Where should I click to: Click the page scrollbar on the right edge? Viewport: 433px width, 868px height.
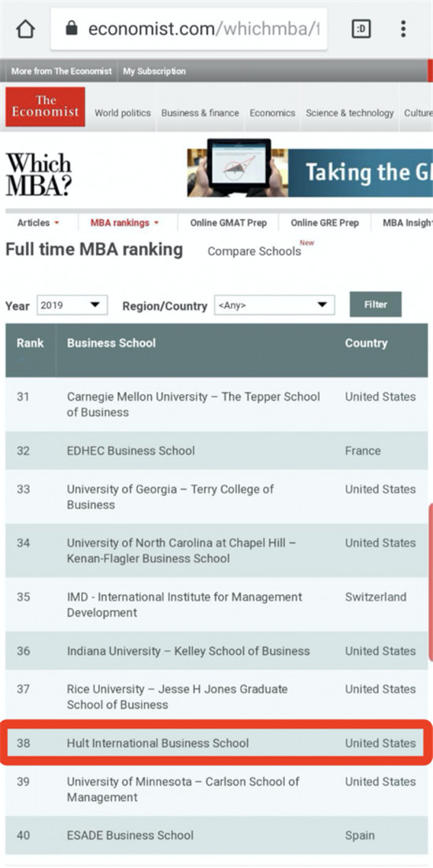[x=430, y=582]
